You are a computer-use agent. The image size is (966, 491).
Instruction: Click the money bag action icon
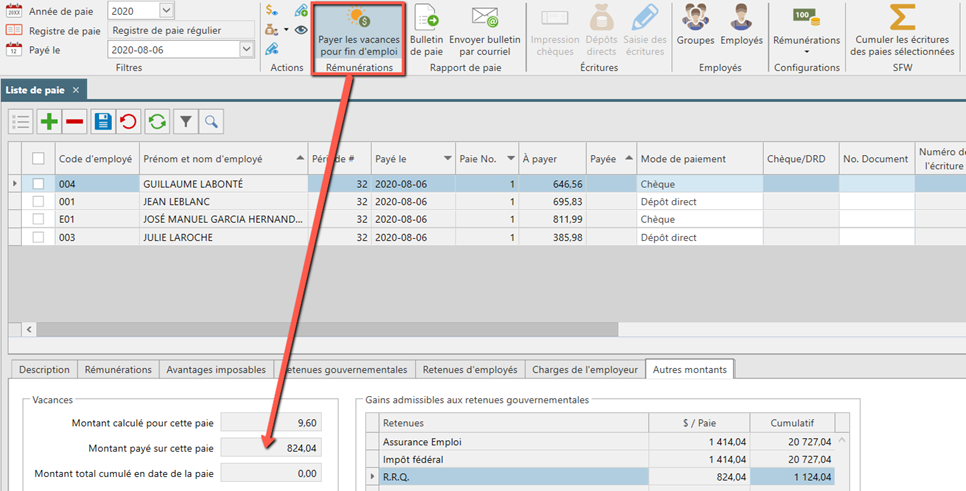pos(271,30)
